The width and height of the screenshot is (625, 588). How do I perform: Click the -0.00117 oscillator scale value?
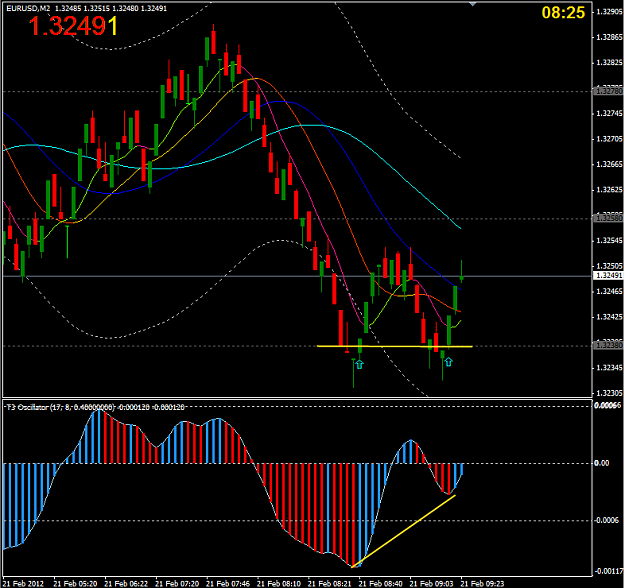click(x=608, y=571)
